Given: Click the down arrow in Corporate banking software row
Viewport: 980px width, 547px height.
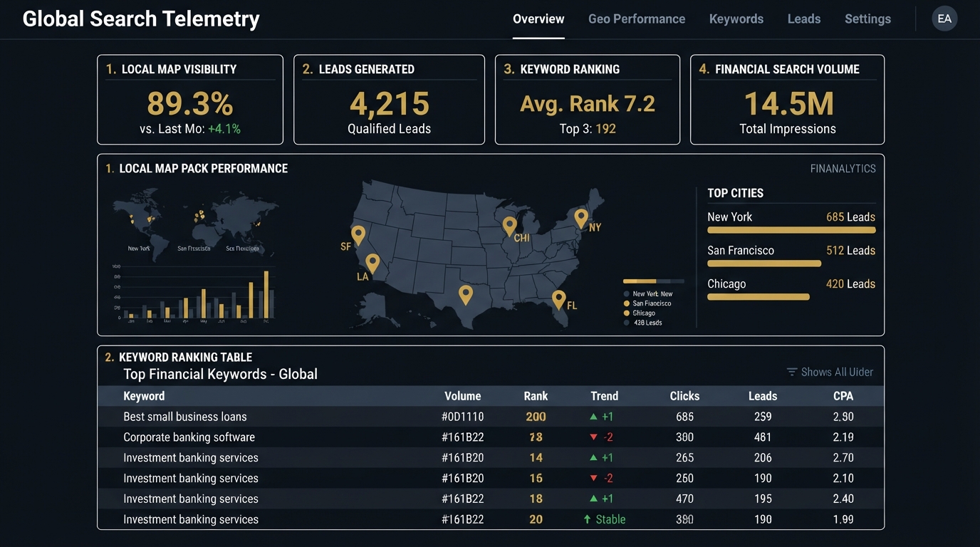Looking at the screenshot, I should [x=593, y=437].
